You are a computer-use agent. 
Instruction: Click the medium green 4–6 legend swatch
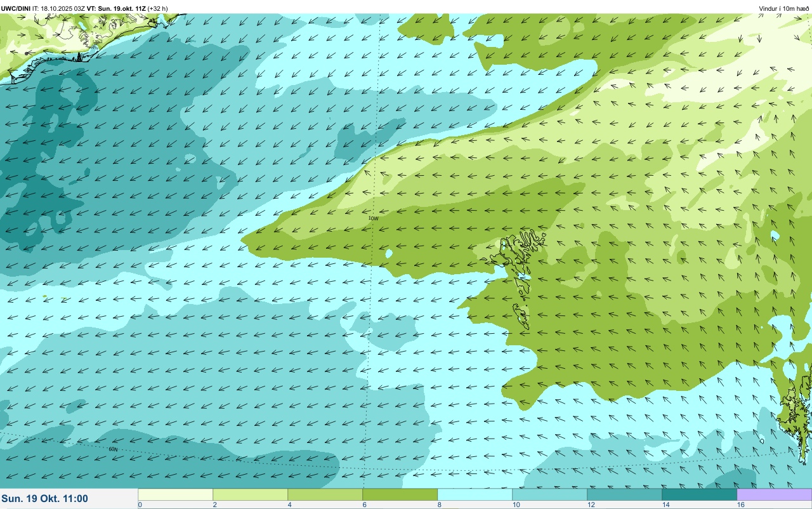(x=325, y=494)
